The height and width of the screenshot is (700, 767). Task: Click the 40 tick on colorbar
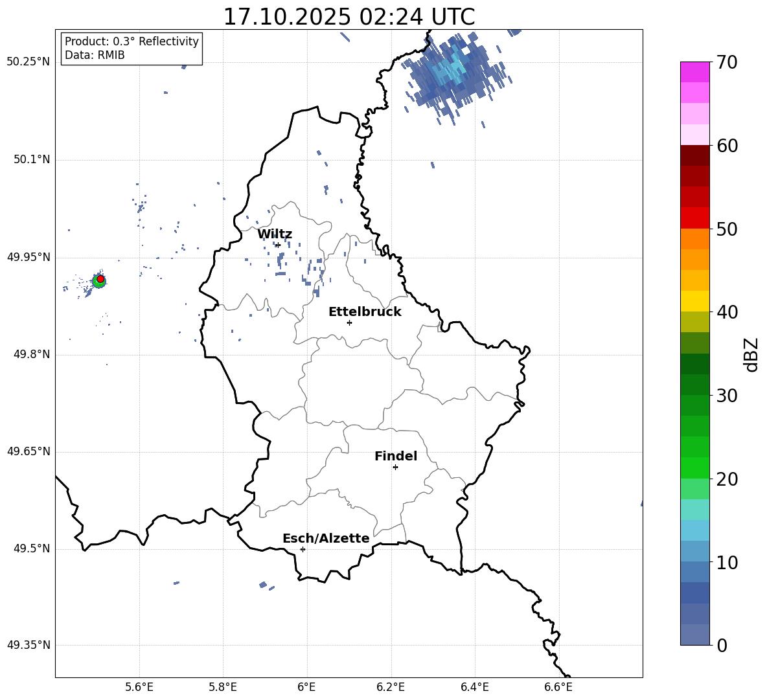point(727,312)
